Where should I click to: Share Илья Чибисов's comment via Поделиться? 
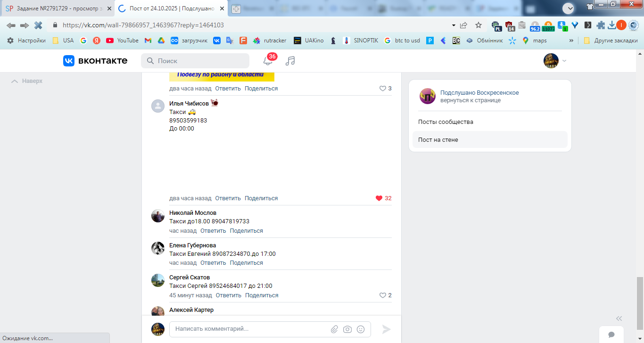point(261,198)
